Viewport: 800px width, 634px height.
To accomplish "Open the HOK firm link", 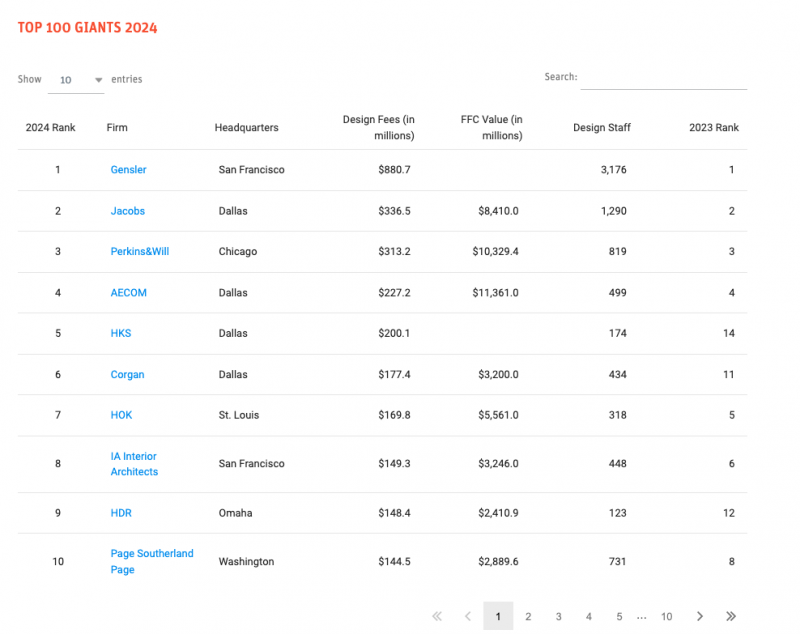I will click(121, 415).
